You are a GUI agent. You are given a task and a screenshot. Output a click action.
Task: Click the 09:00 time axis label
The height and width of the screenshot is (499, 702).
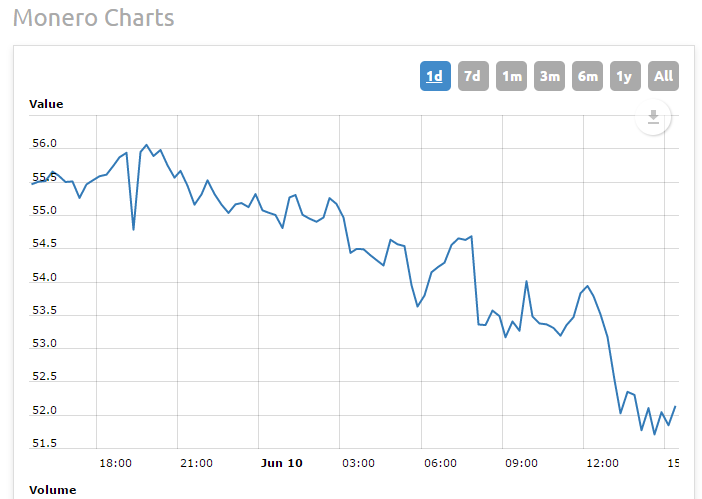tap(521, 463)
